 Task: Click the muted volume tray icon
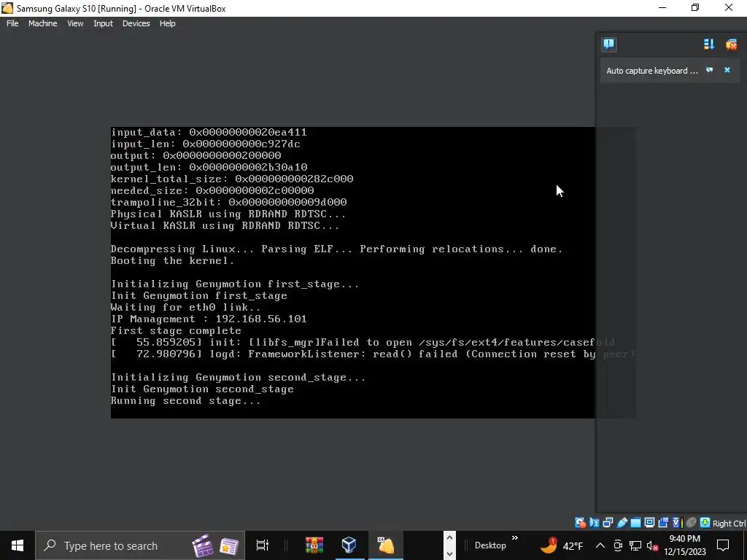coord(653,545)
